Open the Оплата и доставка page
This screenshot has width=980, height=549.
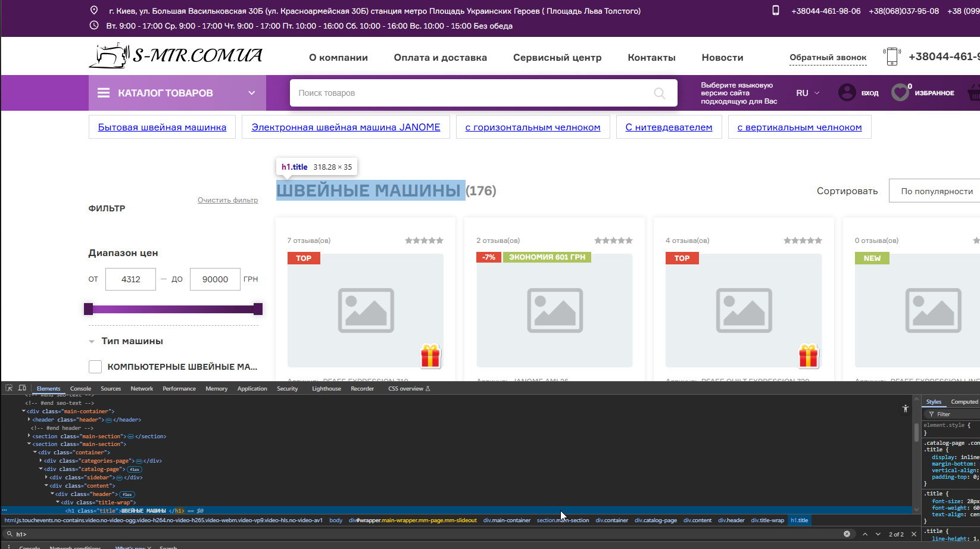click(x=441, y=58)
